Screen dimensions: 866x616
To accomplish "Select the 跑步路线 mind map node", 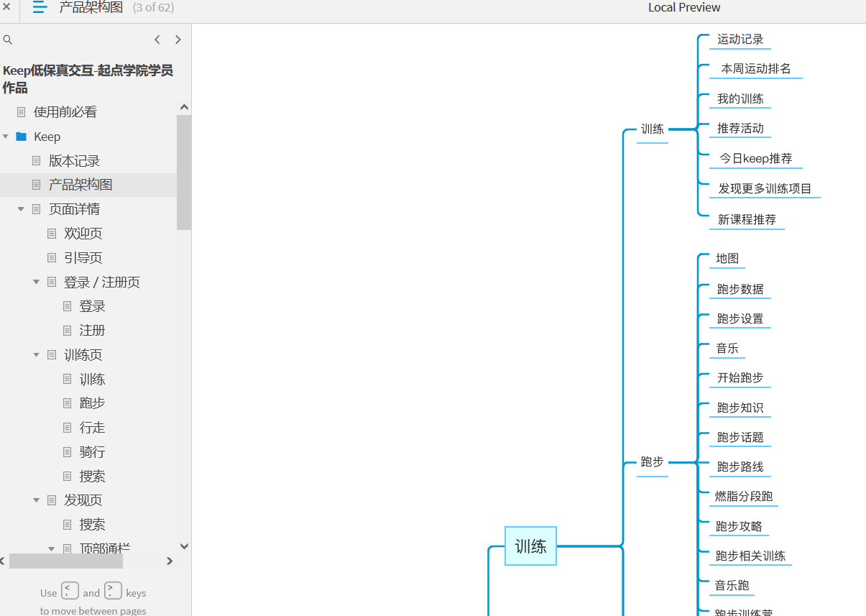I will [740, 467].
